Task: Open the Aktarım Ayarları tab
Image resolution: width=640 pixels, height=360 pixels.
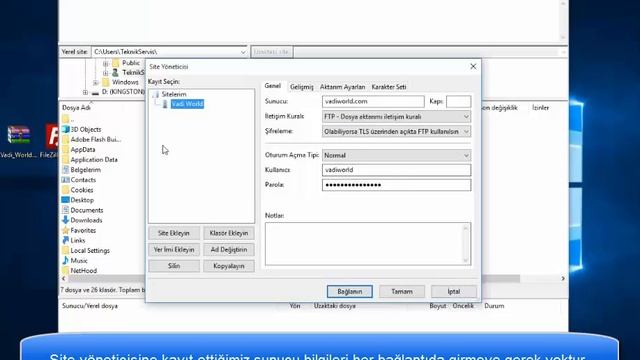Action: pos(342,87)
